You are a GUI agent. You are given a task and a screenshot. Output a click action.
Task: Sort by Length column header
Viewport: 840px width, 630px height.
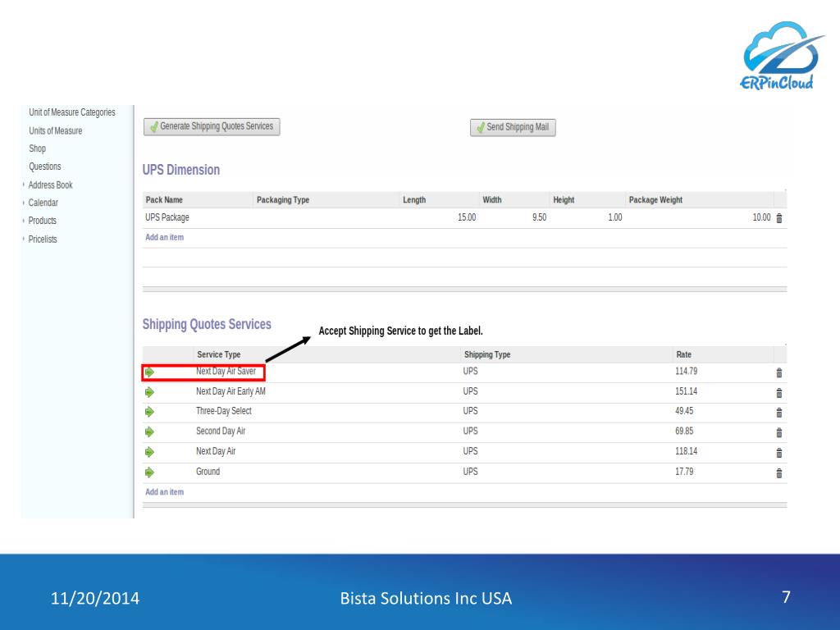[x=414, y=200]
